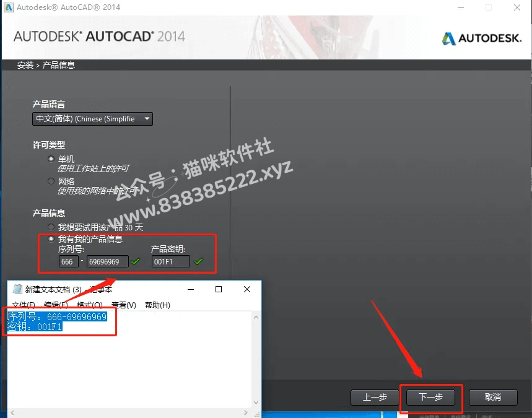The height and width of the screenshot is (418, 532).
Task: Click the 下一步 next button
Action: click(x=430, y=398)
